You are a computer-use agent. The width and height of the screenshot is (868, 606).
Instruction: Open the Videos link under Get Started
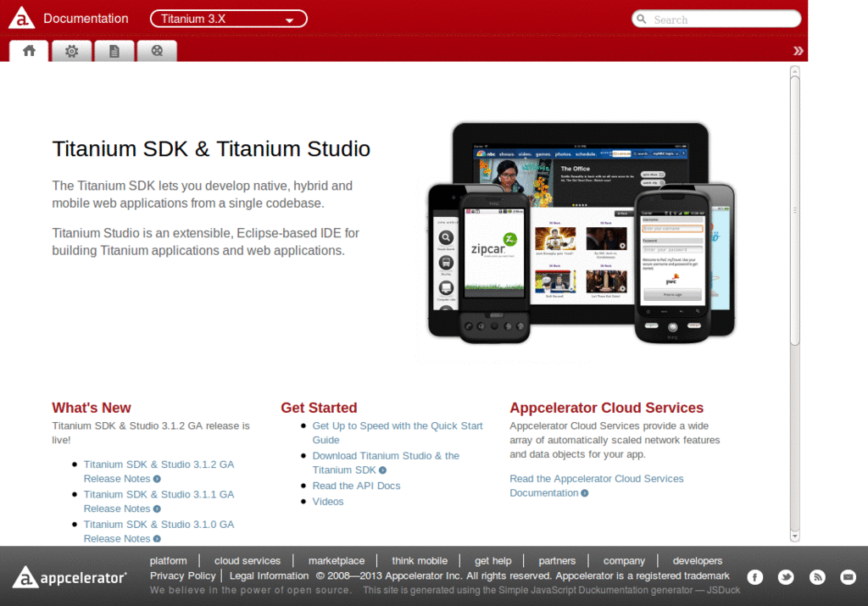(328, 502)
